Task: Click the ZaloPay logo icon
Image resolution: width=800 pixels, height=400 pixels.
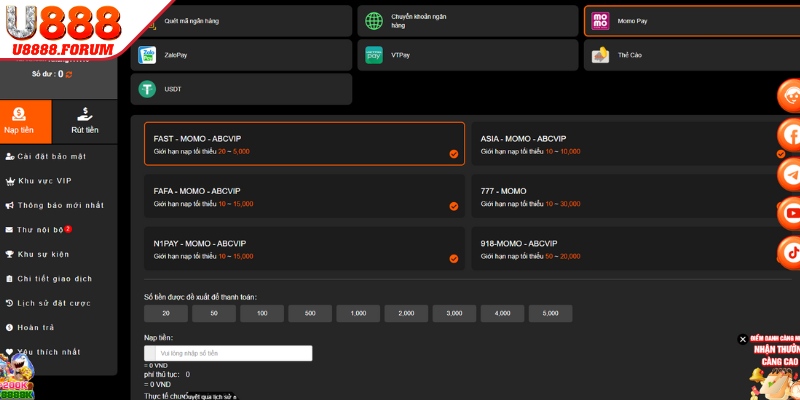Action: click(x=147, y=55)
